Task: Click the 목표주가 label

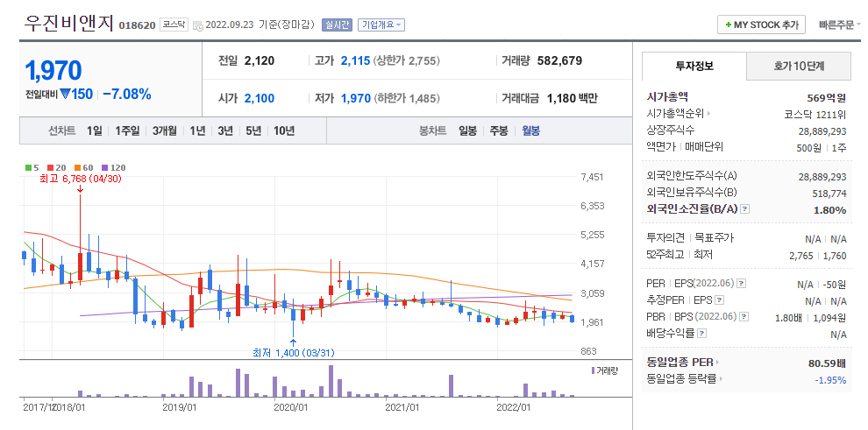Action: click(x=714, y=238)
